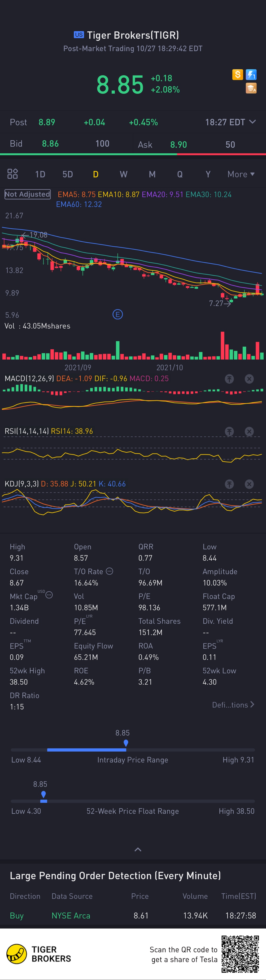Image resolution: width=266 pixels, height=980 pixels.
Task: Open T/O Rate info icon
Action: pyautogui.click(x=109, y=571)
